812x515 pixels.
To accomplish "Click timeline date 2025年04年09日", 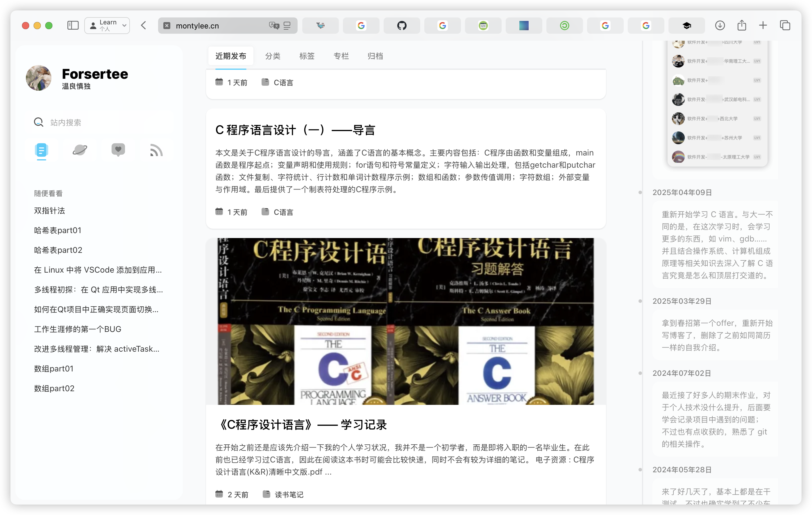I will (x=682, y=193).
